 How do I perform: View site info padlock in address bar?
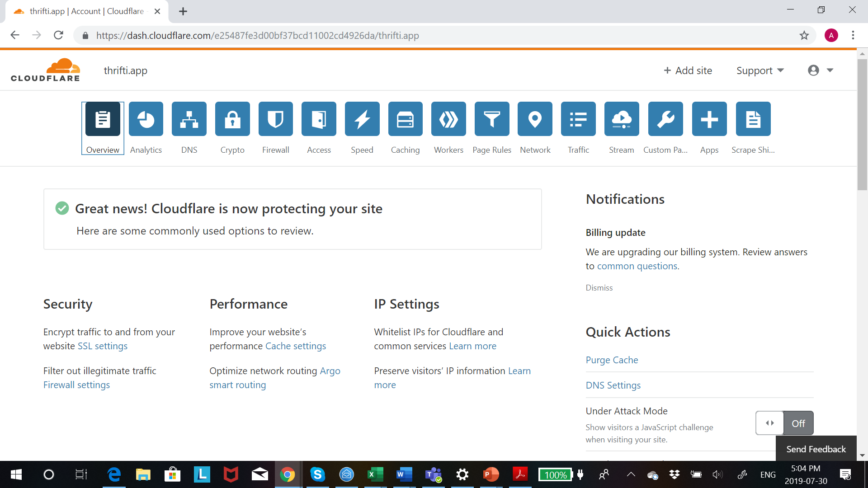tap(85, 36)
